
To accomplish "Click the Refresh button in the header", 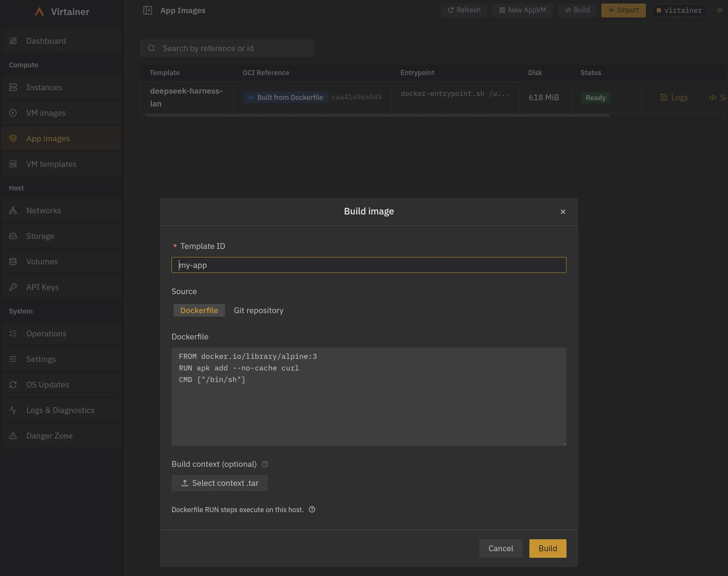I will point(464,10).
